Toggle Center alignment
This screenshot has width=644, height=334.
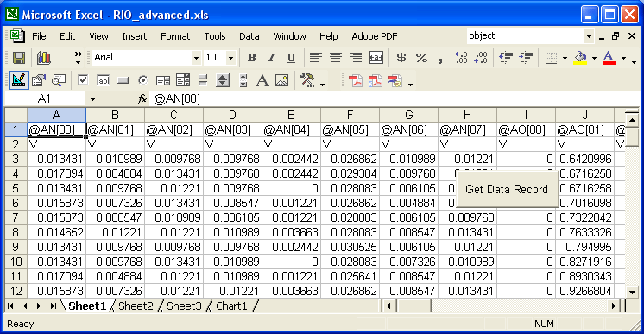click(x=336, y=58)
